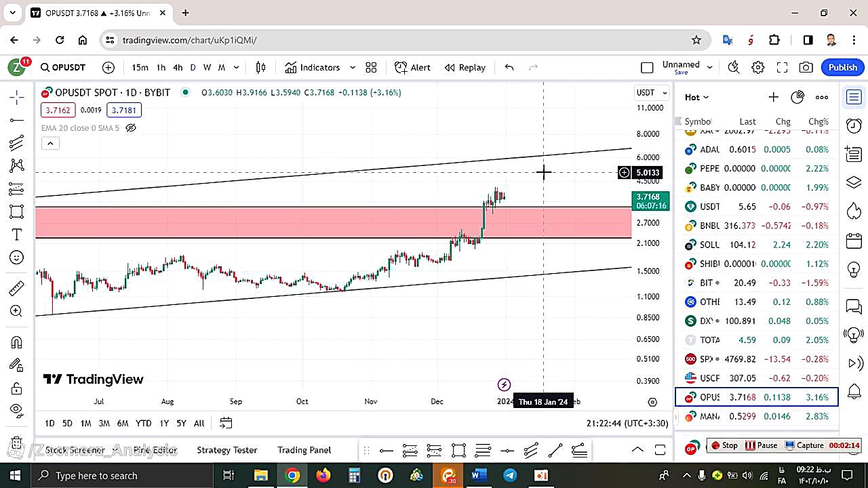Image resolution: width=868 pixels, height=488 pixels.
Task: Open the Alerts clock panel in right sidebar
Action: (854, 126)
